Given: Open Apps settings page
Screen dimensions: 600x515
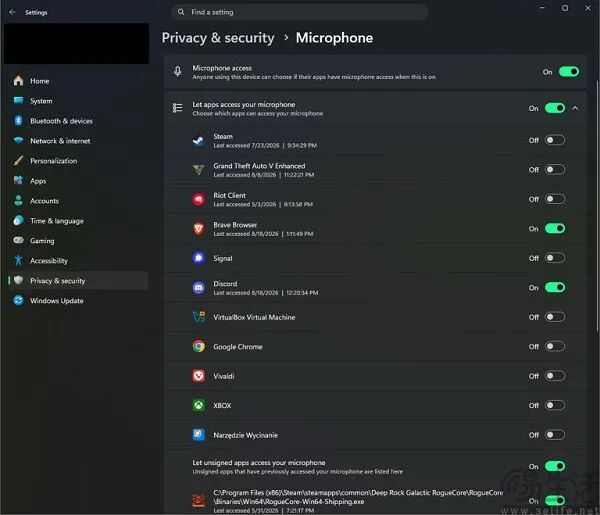Looking at the screenshot, I should pyautogui.click(x=78, y=181).
